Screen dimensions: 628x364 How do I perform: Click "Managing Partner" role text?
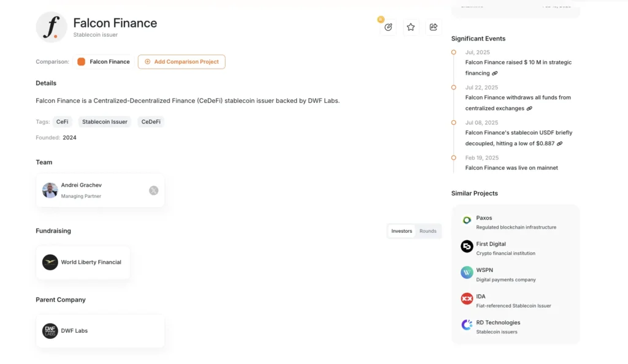coord(81,196)
